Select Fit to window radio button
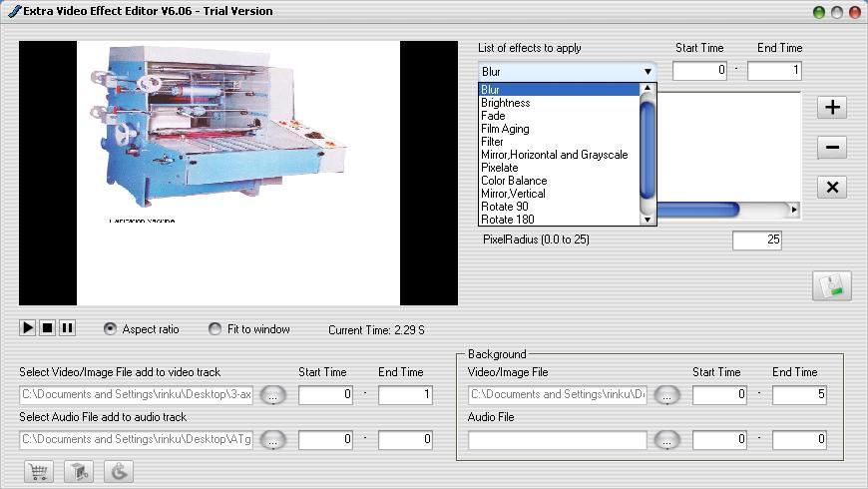This screenshot has height=489, width=868. pyautogui.click(x=215, y=329)
